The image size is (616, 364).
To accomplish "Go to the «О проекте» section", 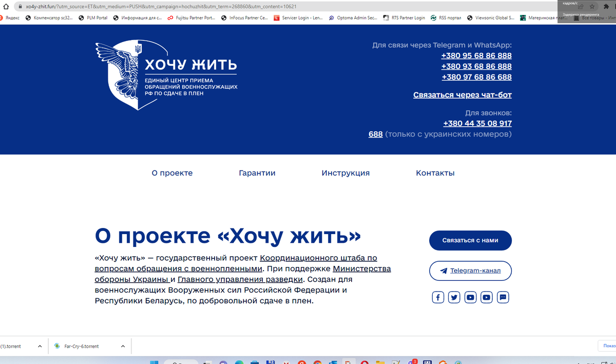I will pos(172,173).
